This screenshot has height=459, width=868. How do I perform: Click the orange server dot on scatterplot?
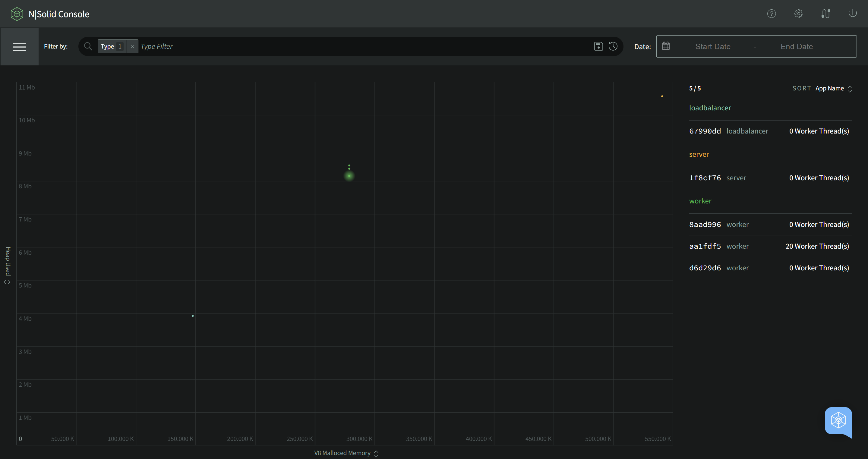(x=662, y=96)
